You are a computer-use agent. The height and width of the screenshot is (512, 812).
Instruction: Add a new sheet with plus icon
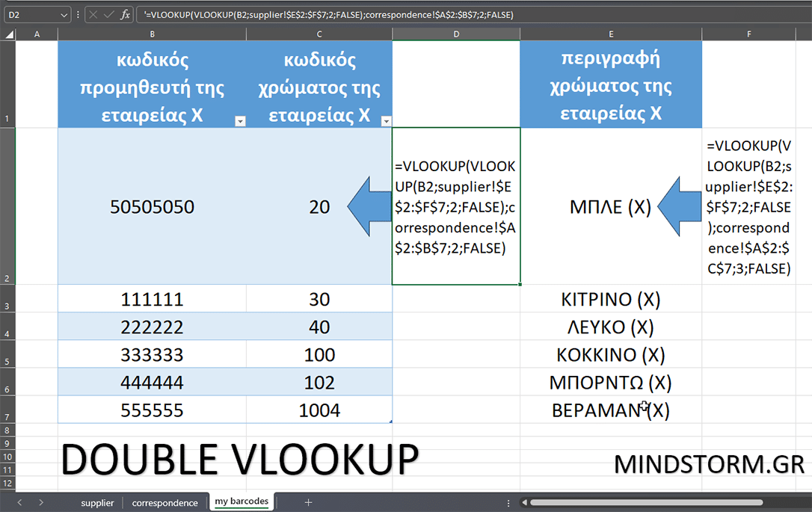click(308, 503)
